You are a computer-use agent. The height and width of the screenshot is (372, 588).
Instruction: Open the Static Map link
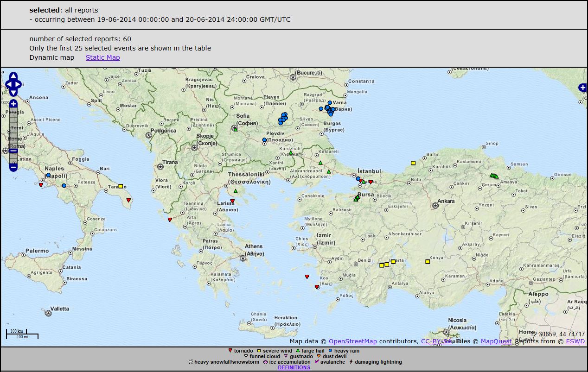[x=103, y=57]
